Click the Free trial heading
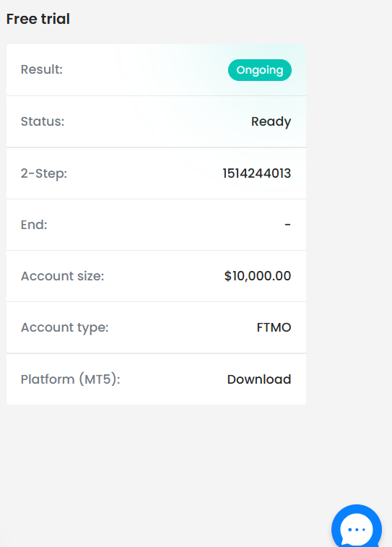 (x=38, y=19)
